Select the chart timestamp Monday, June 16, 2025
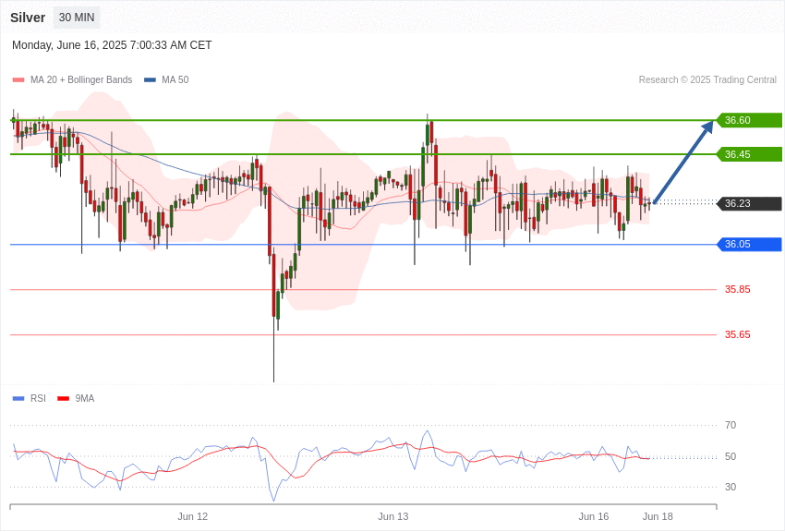Viewport: 785px width, 532px height. [112, 45]
